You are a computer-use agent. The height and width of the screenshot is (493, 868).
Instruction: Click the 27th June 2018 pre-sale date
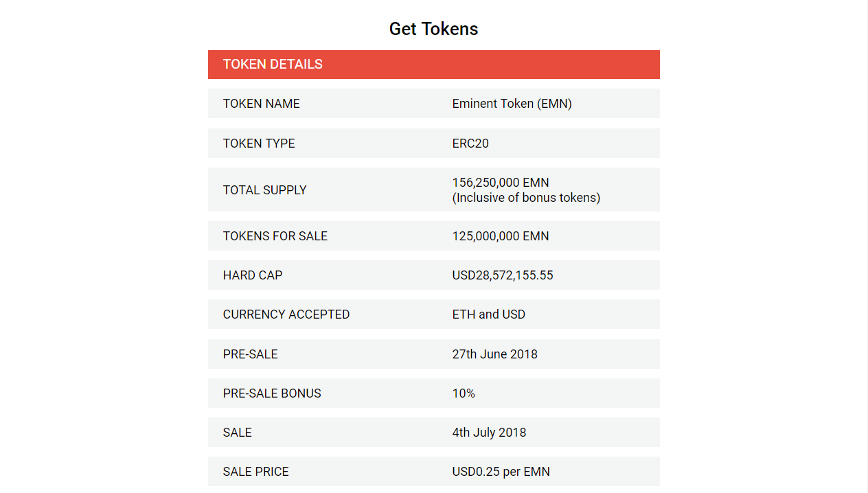click(x=494, y=354)
